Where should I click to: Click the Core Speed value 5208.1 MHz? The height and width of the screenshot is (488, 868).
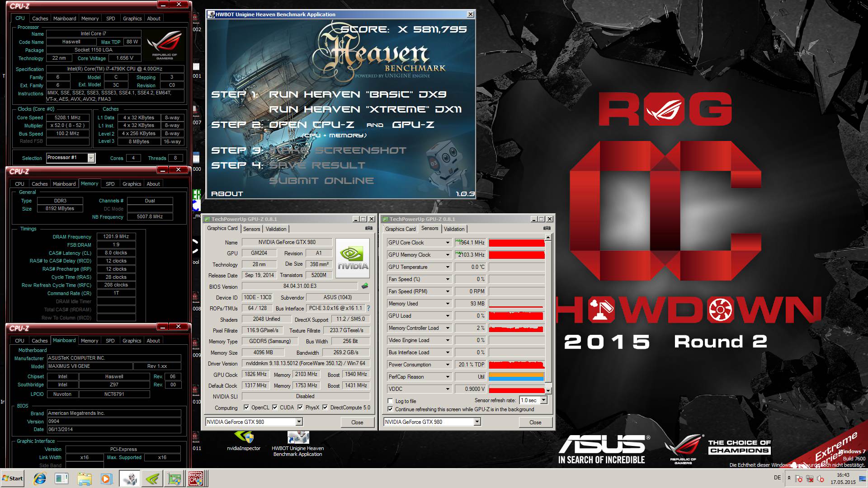tap(67, 117)
